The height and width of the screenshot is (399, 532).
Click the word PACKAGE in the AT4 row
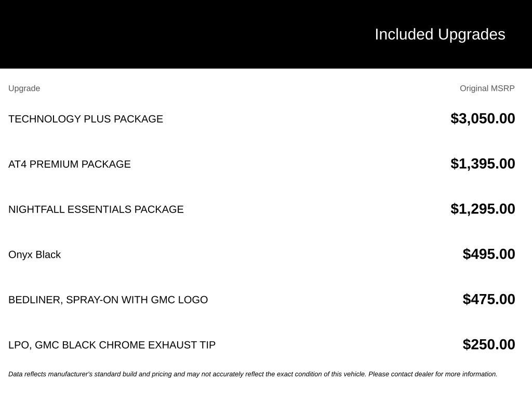(x=106, y=164)
